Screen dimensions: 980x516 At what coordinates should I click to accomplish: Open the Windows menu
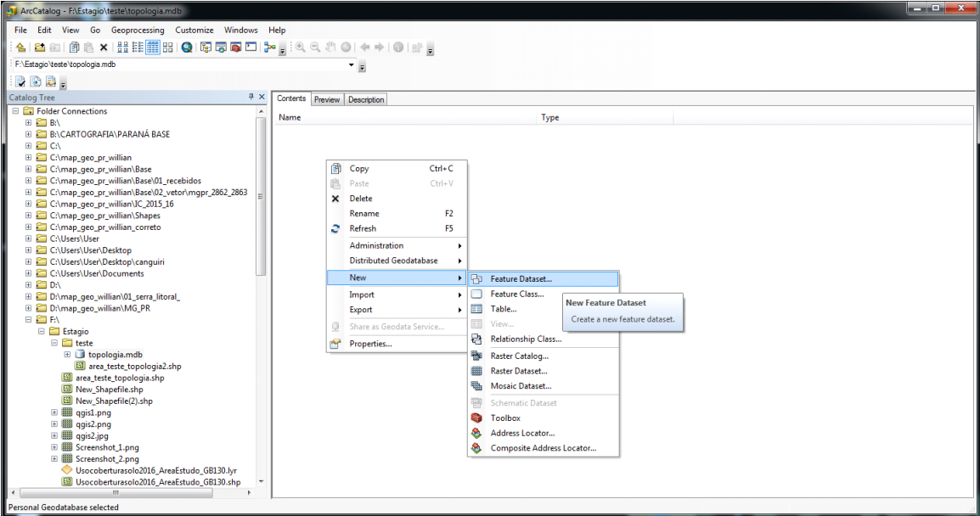point(240,30)
